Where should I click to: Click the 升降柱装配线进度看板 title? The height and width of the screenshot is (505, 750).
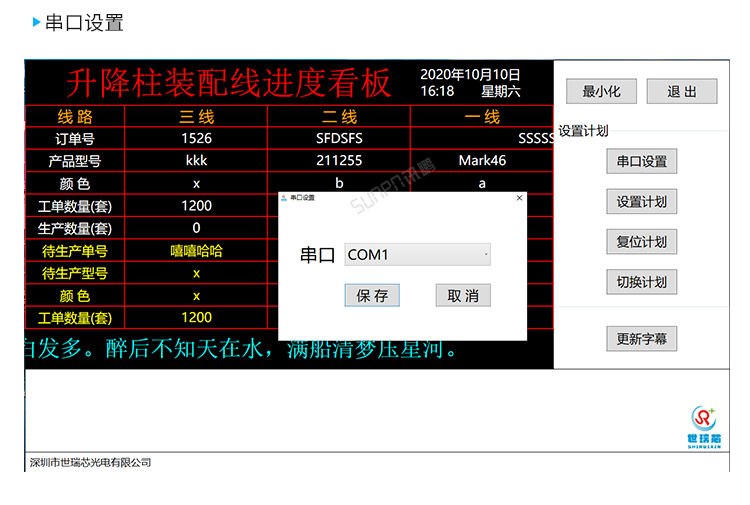229,83
